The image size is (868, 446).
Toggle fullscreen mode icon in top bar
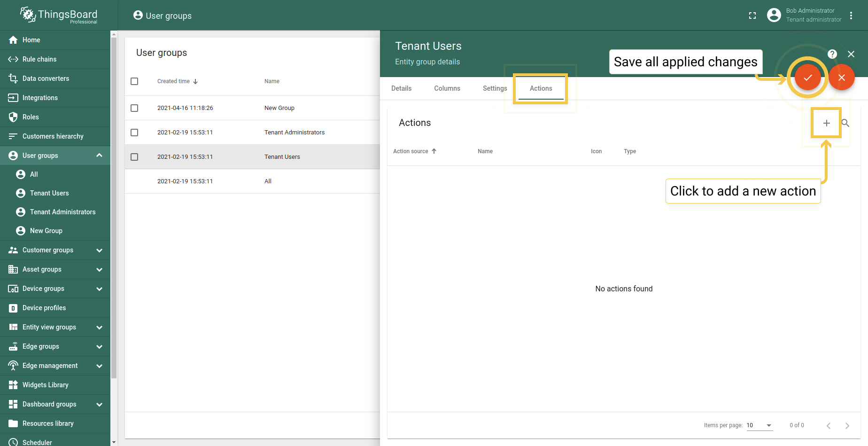pyautogui.click(x=752, y=16)
